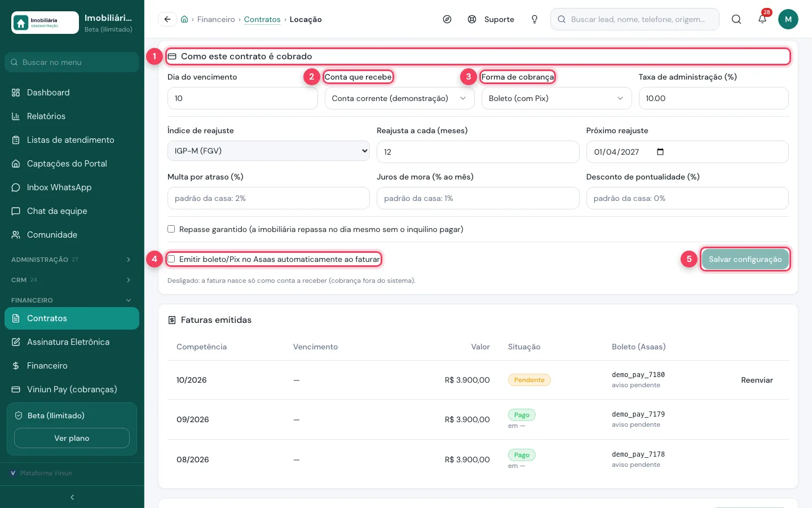Image resolution: width=812 pixels, height=508 pixels.
Task: Open Assinatura Eletrônica
Action: pos(72,342)
